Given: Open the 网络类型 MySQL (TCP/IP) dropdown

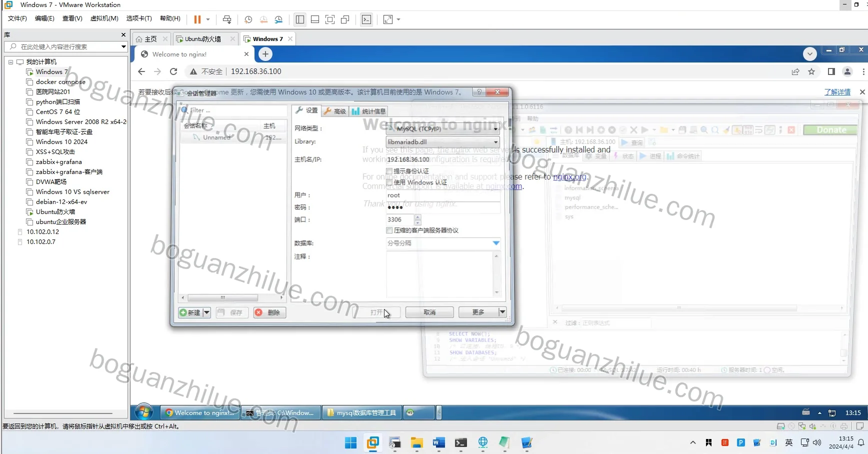Looking at the screenshot, I should click(442, 128).
